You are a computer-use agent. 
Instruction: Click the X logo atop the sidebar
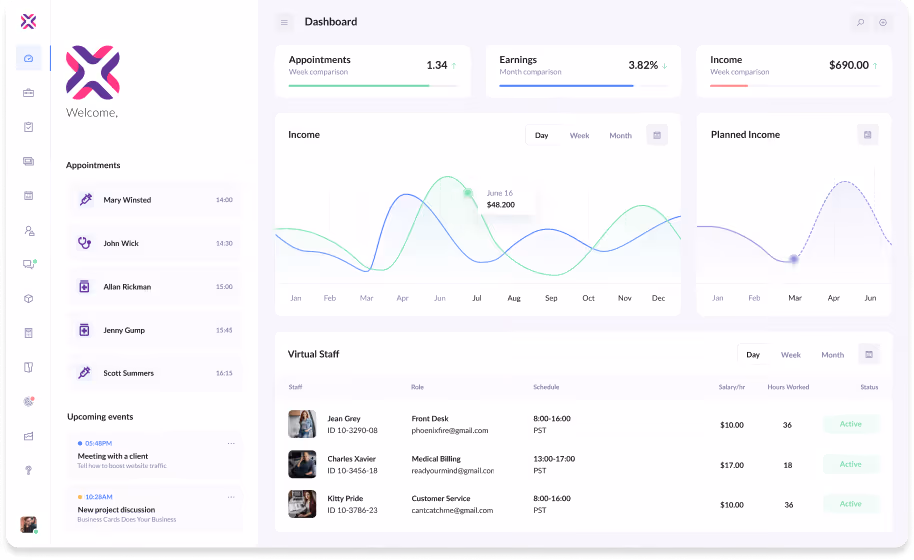point(29,22)
